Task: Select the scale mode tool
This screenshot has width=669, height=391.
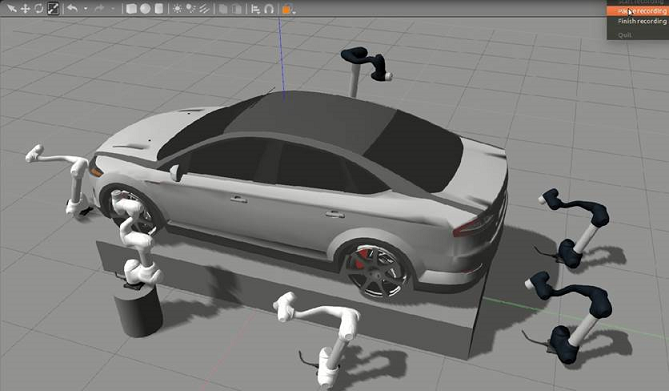Action: 52,9
